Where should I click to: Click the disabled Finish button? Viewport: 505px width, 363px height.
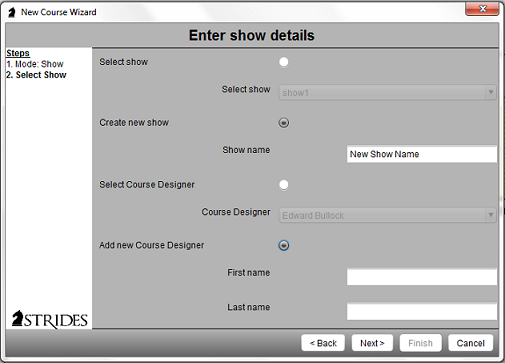click(421, 343)
